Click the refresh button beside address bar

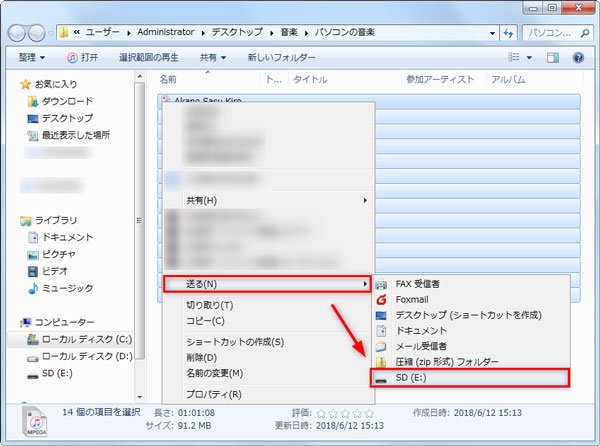tap(508, 33)
